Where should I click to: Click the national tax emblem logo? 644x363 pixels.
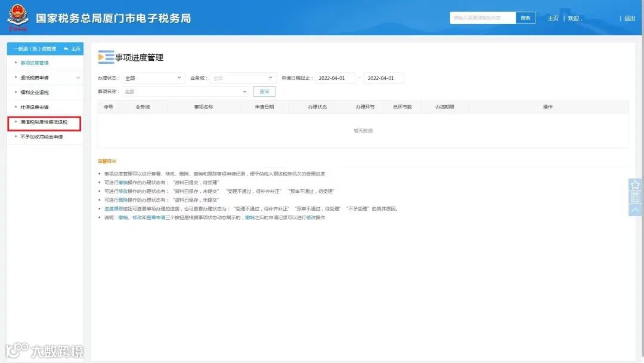[18, 17]
